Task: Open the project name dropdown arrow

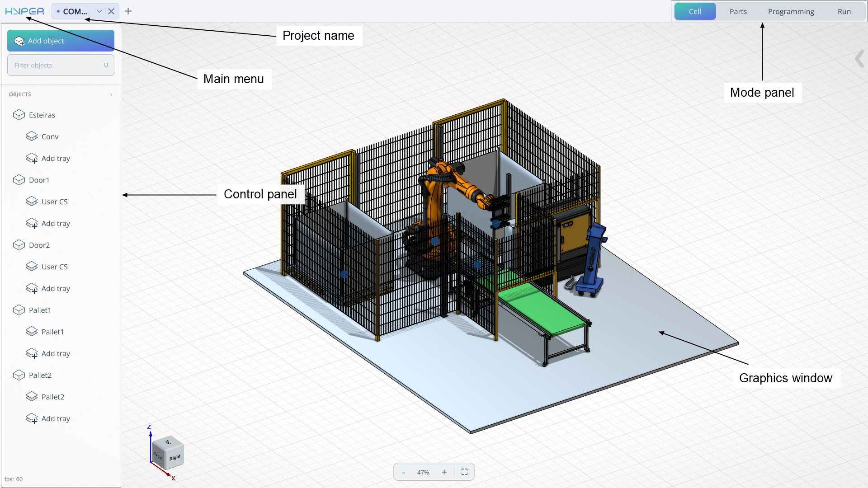Action: (99, 11)
